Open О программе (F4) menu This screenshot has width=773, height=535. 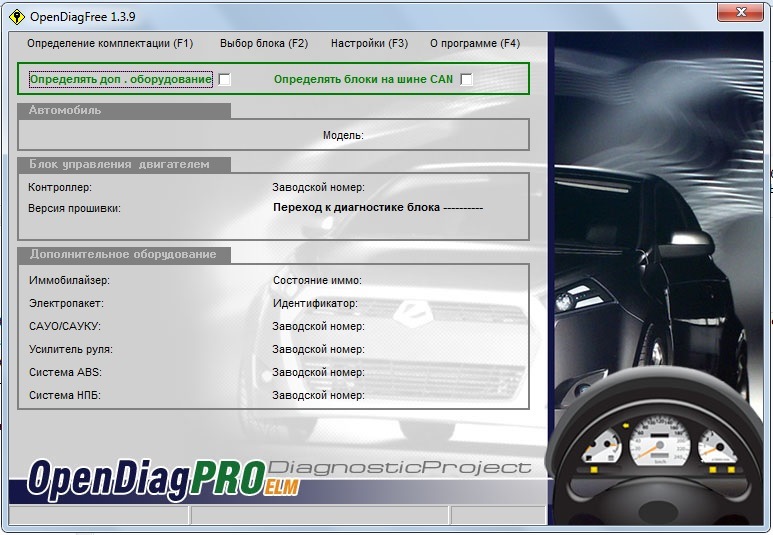[475, 43]
